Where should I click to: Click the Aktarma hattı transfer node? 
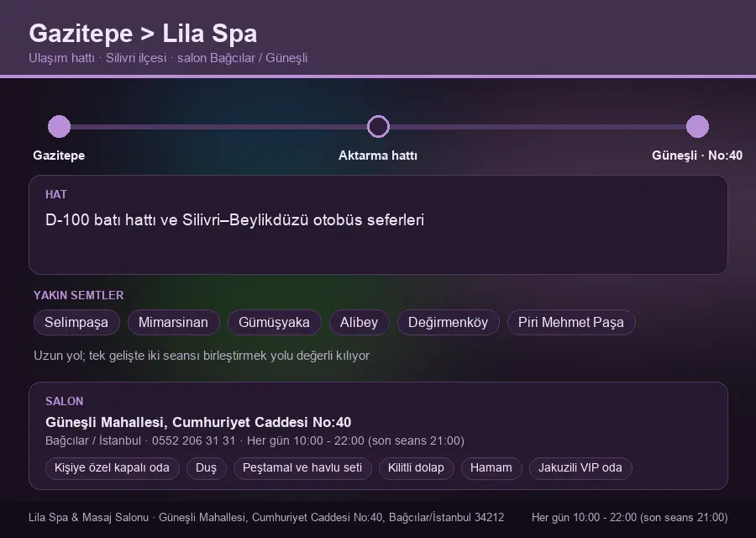(x=378, y=126)
